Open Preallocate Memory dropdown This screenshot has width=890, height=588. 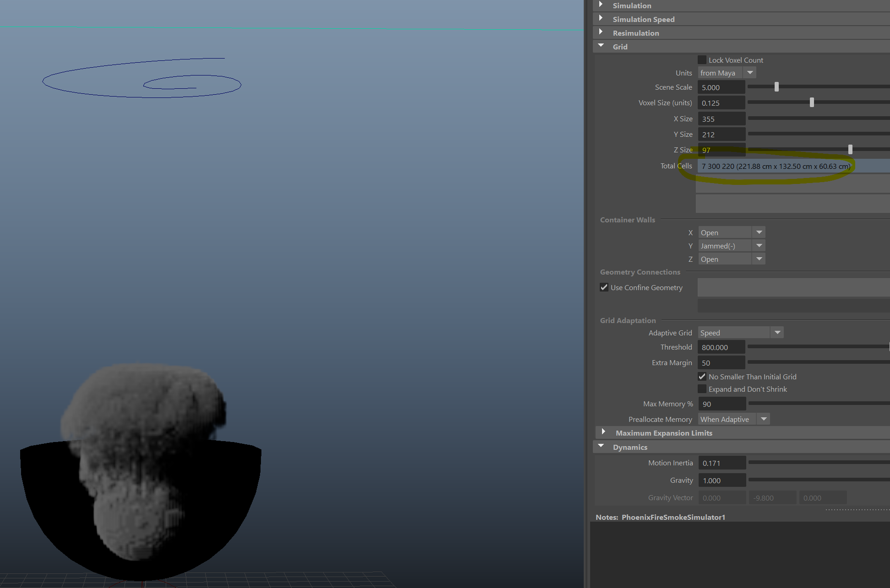pos(733,419)
